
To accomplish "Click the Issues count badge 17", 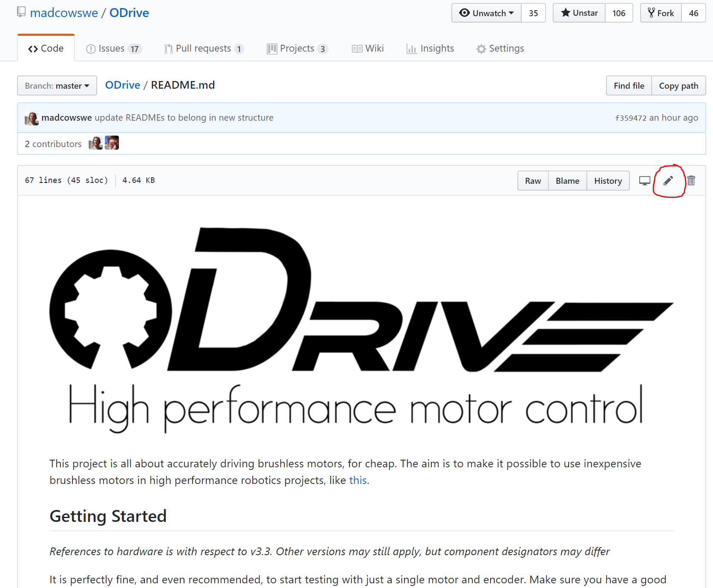I will pyautogui.click(x=135, y=49).
